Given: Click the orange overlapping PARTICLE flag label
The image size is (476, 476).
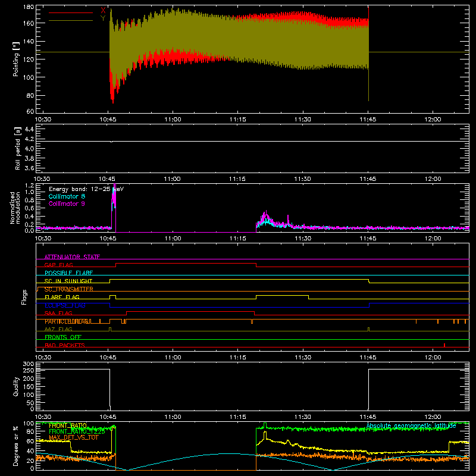Looking at the screenshot, I should pyautogui.click(x=67, y=321).
